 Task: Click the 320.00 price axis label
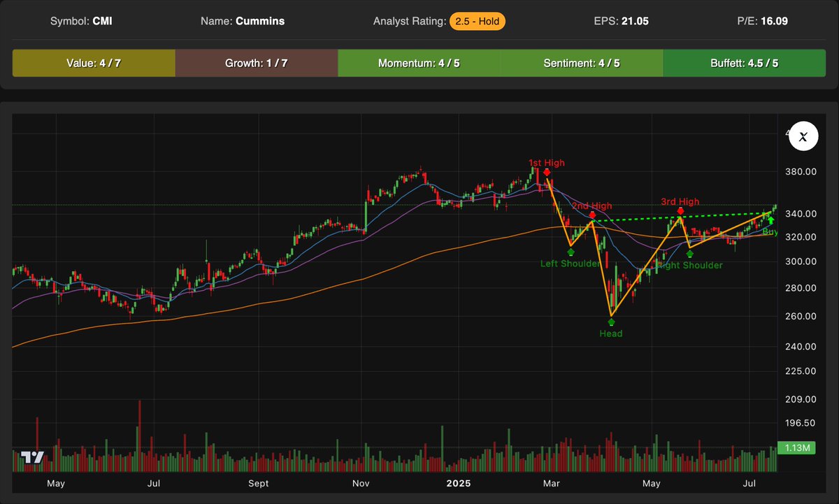[x=802, y=237]
